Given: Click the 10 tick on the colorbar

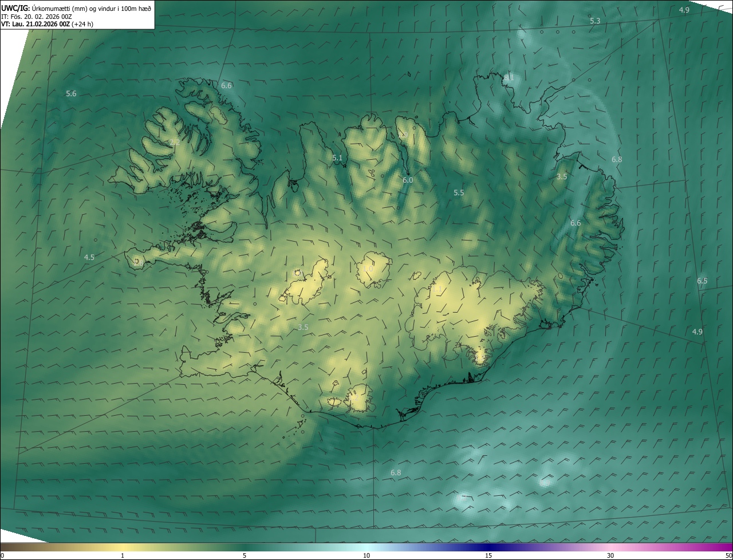Looking at the screenshot, I should [x=366, y=555].
